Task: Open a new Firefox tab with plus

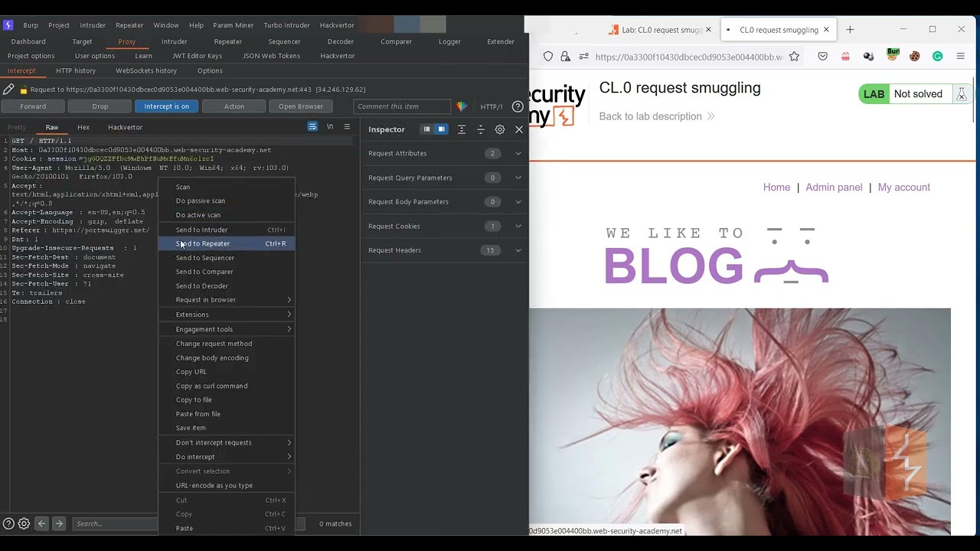Action: (850, 30)
